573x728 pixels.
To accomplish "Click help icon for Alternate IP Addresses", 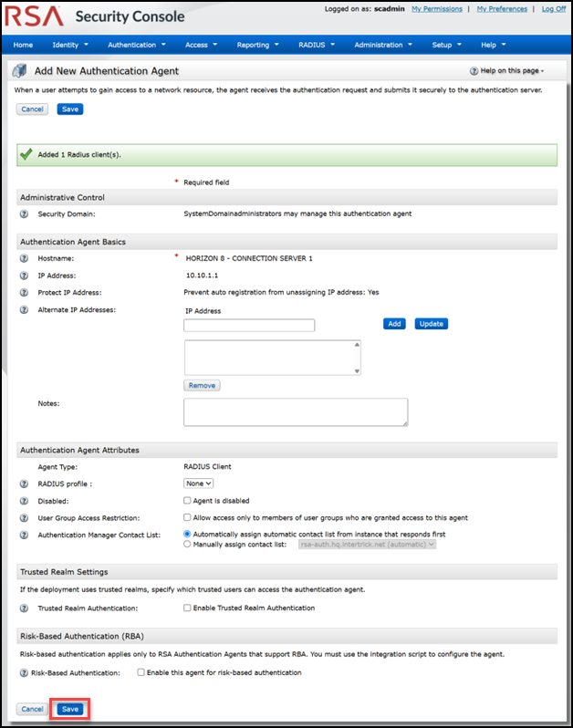I will 24,309.
